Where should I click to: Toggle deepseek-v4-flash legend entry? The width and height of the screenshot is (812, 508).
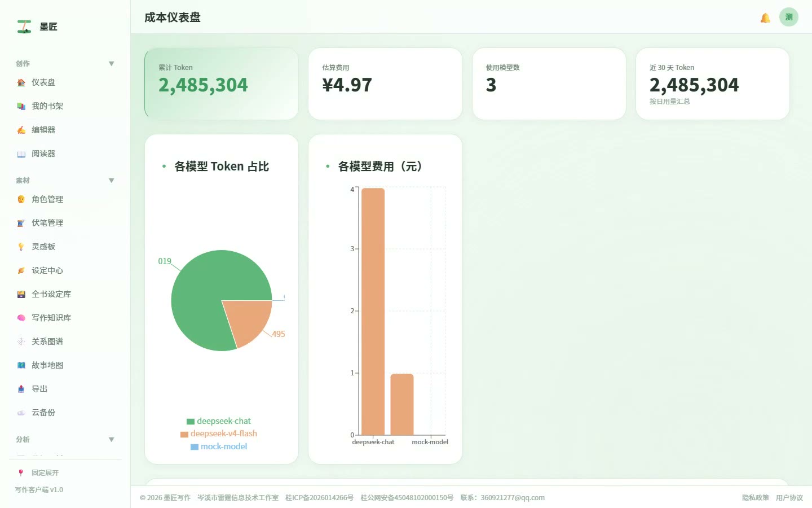point(219,433)
